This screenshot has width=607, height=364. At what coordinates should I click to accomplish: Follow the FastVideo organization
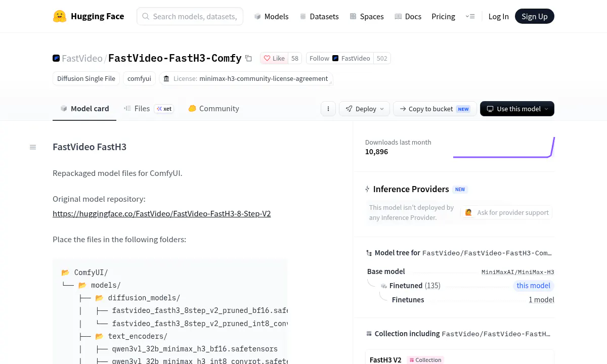340,58
